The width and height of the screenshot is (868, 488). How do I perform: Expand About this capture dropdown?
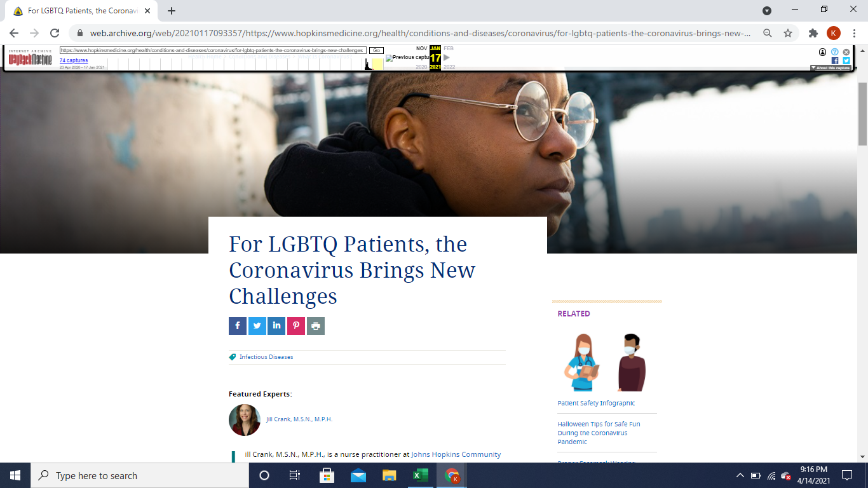click(831, 68)
